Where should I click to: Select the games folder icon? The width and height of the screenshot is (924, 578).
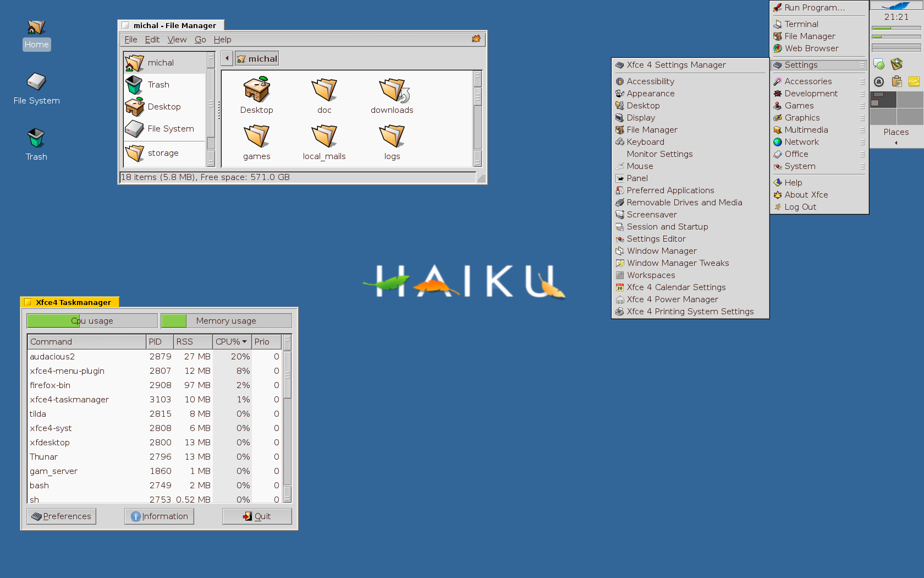tap(256, 142)
